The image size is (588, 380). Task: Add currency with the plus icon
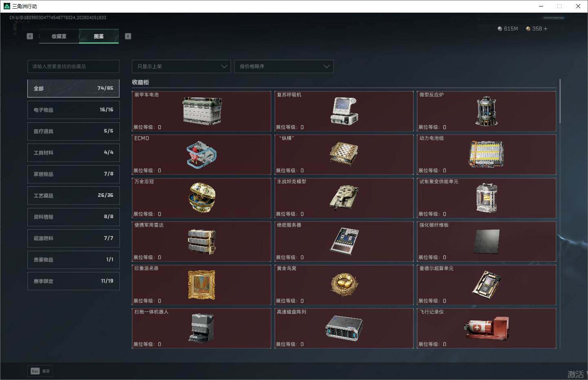coord(546,29)
